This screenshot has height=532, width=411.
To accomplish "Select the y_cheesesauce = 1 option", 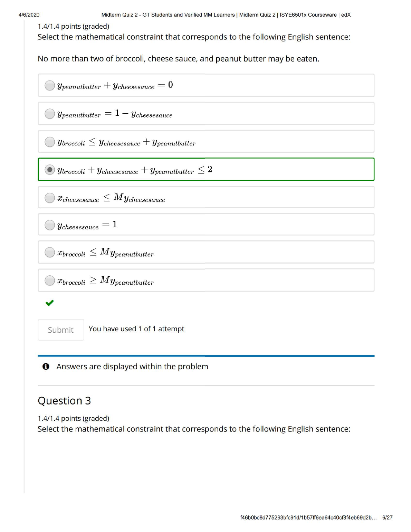I will [50, 225].
